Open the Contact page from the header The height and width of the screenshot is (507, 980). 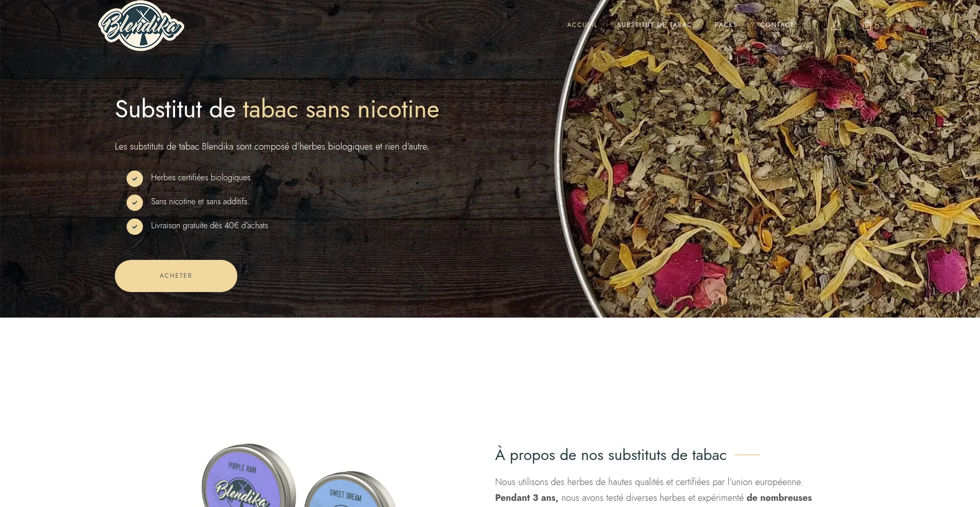pos(777,25)
